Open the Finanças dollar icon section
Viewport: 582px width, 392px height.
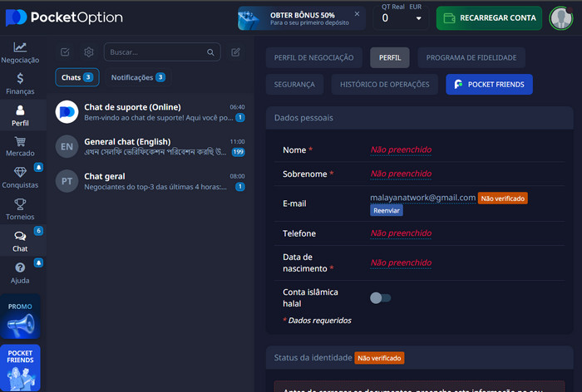coord(20,84)
